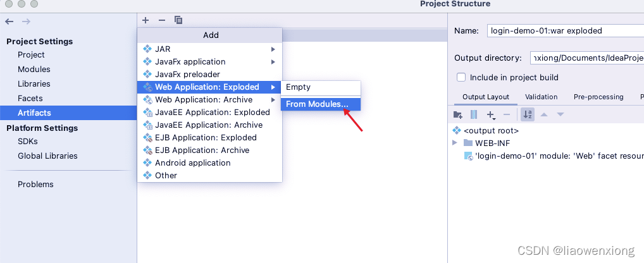Click the output layout remove icon
Viewport: 644px width, 263px height.
pos(507,114)
